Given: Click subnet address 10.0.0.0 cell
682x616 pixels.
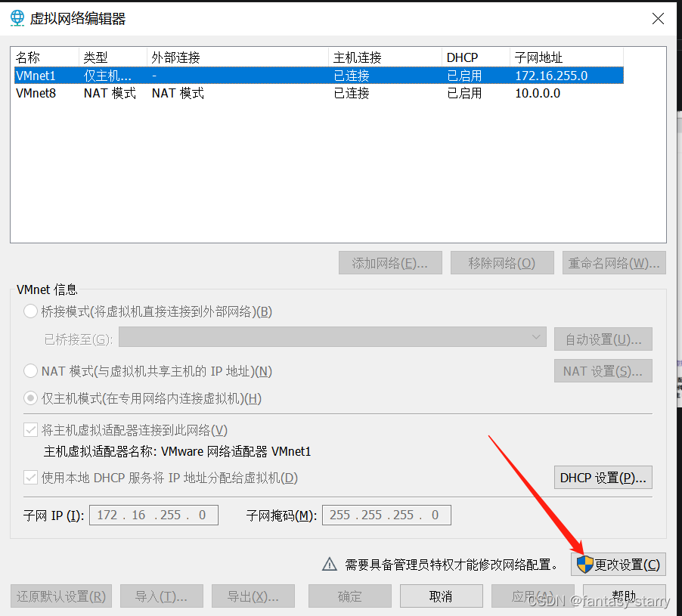Looking at the screenshot, I should (538, 93).
